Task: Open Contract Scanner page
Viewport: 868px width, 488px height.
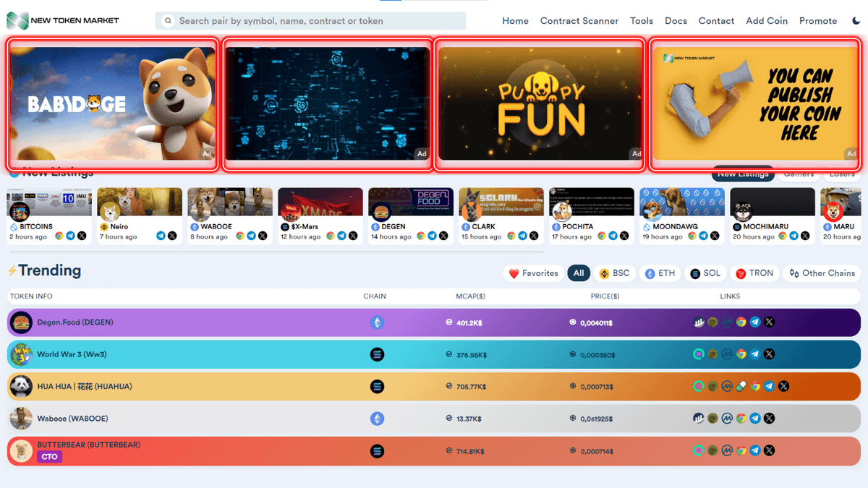Action: coord(579,21)
